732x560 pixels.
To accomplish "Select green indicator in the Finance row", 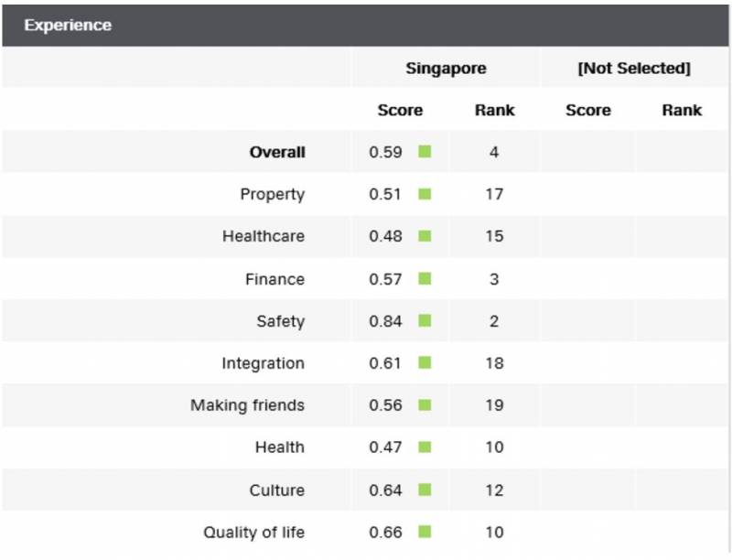I will [x=425, y=279].
